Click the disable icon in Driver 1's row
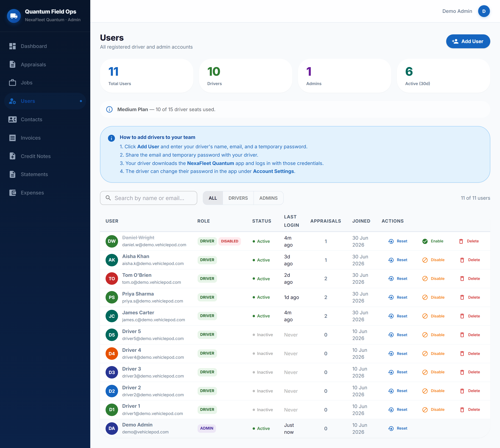 tap(425, 410)
